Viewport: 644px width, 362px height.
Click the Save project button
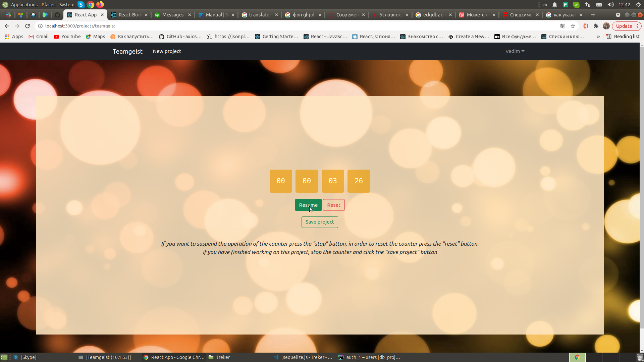[319, 222]
